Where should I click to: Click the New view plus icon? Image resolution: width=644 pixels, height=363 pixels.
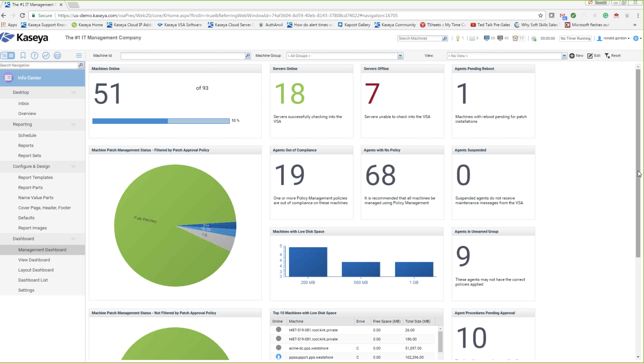pyautogui.click(x=572, y=56)
